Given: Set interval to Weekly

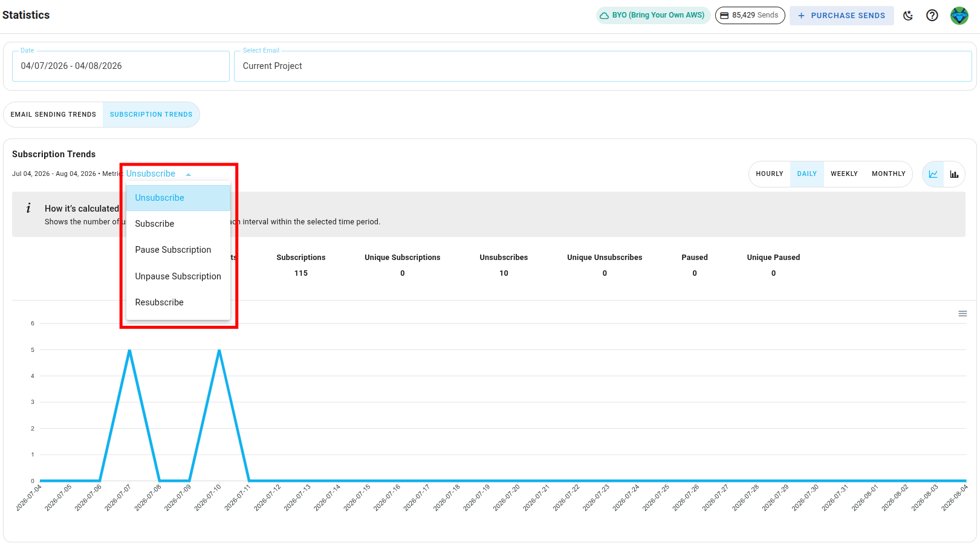Looking at the screenshot, I should pyautogui.click(x=844, y=174).
